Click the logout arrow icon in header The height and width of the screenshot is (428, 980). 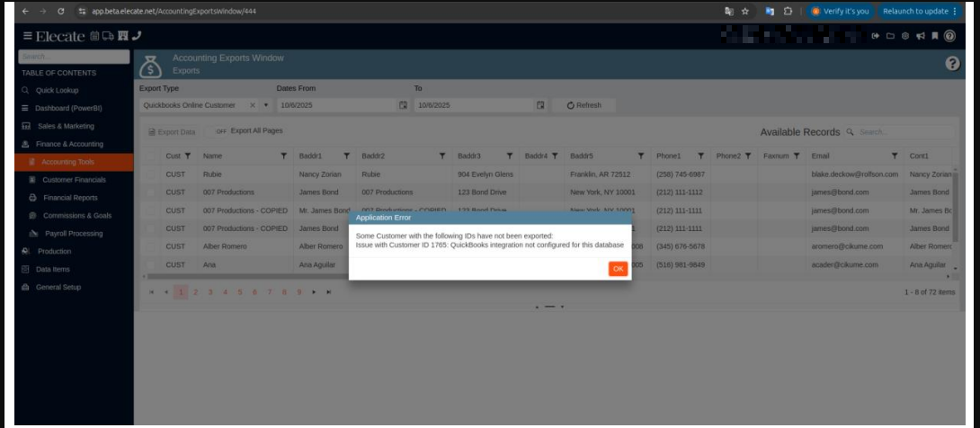pyautogui.click(x=877, y=36)
